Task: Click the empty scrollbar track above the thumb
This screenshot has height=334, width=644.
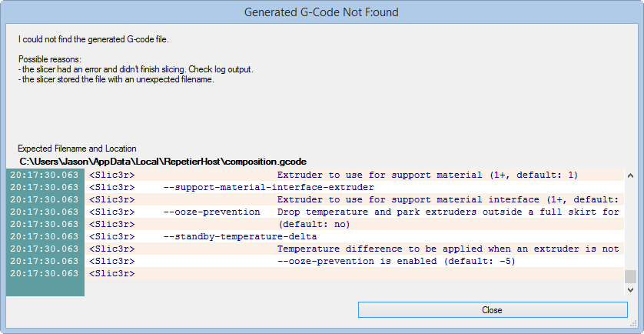Action: tap(630, 223)
